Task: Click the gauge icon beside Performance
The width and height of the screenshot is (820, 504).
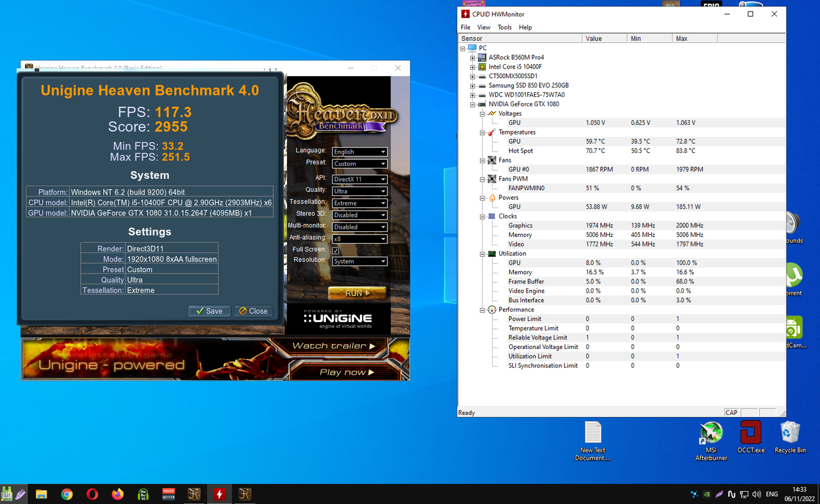Action: click(x=492, y=310)
